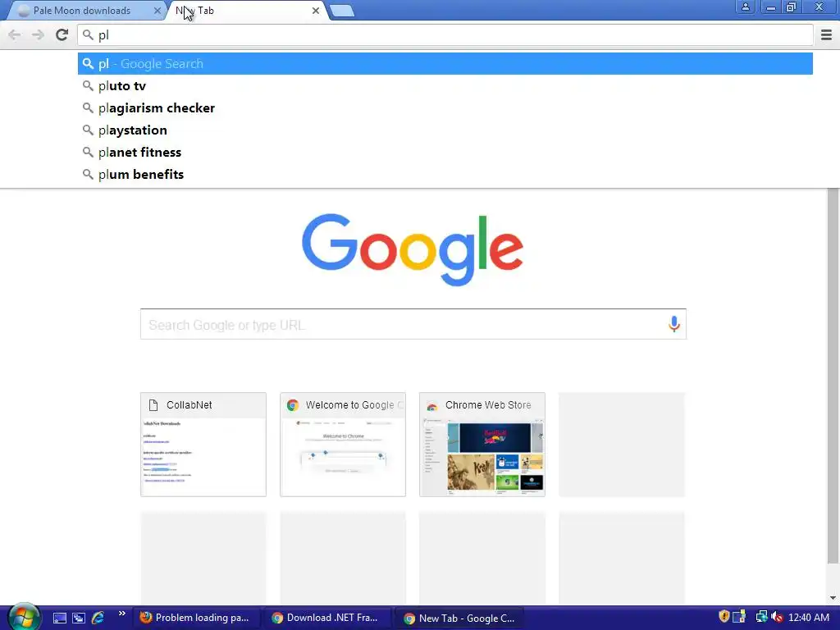This screenshot has height=630, width=840.
Task: Click the 12:40 AM clock
Action: [809, 618]
